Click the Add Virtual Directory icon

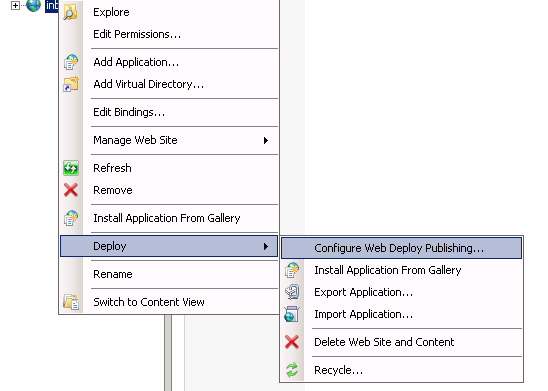click(x=71, y=84)
